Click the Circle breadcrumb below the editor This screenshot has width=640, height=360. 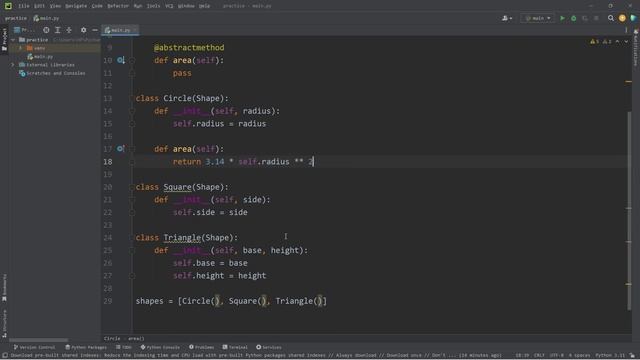pyautogui.click(x=112, y=338)
